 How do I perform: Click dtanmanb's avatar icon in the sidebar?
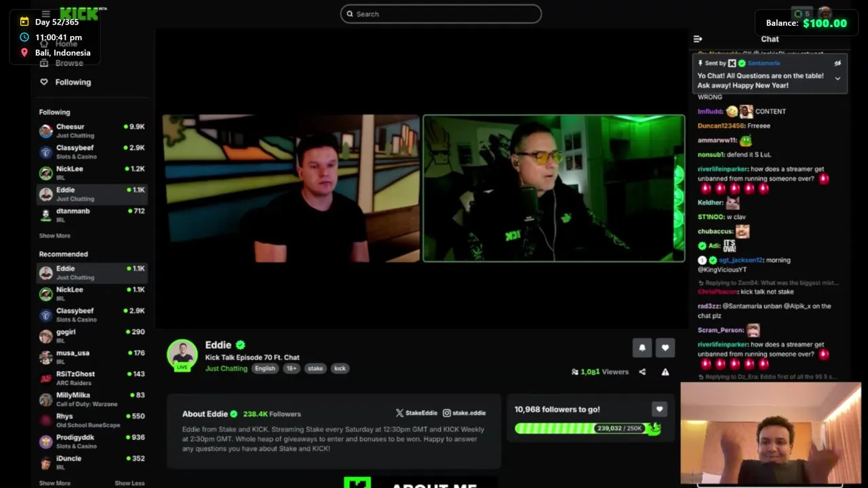click(x=45, y=215)
